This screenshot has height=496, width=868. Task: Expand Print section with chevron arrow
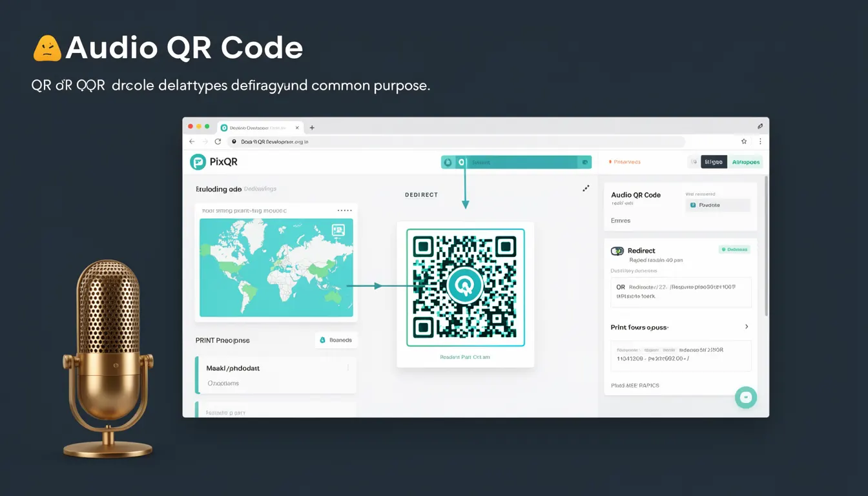pyautogui.click(x=747, y=327)
